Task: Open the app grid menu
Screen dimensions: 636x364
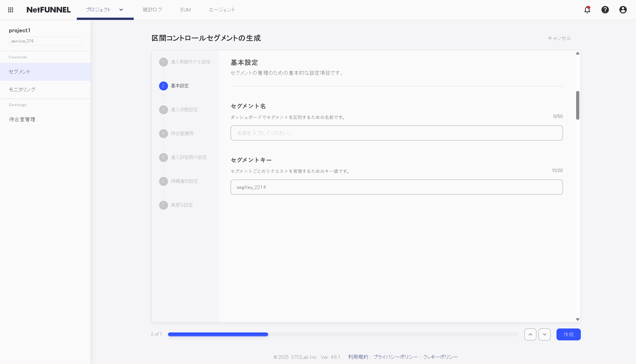Action: [10, 10]
